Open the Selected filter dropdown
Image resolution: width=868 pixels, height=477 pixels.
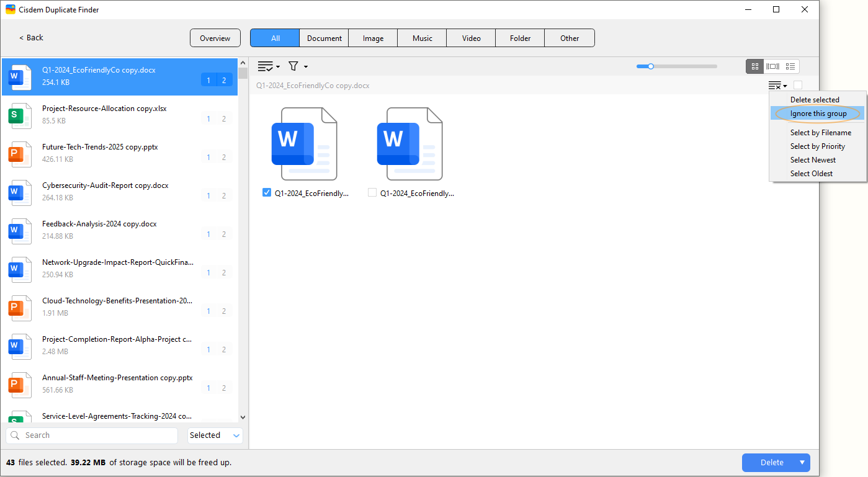215,435
